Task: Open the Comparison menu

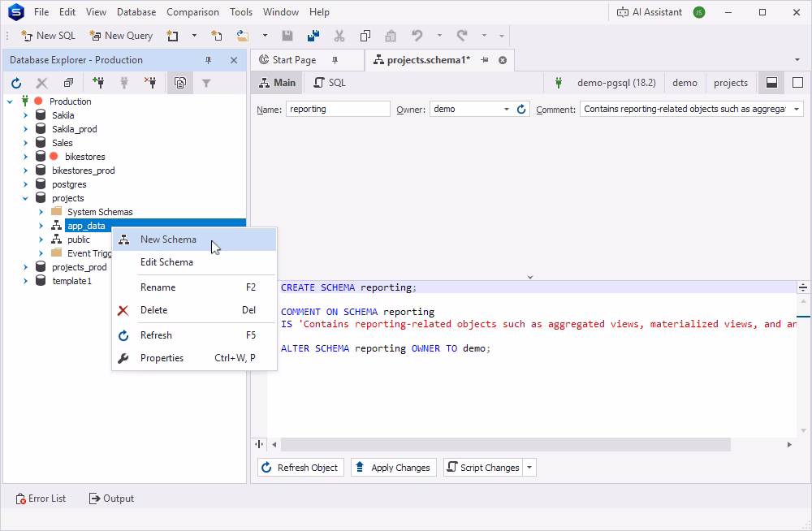Action: click(192, 12)
